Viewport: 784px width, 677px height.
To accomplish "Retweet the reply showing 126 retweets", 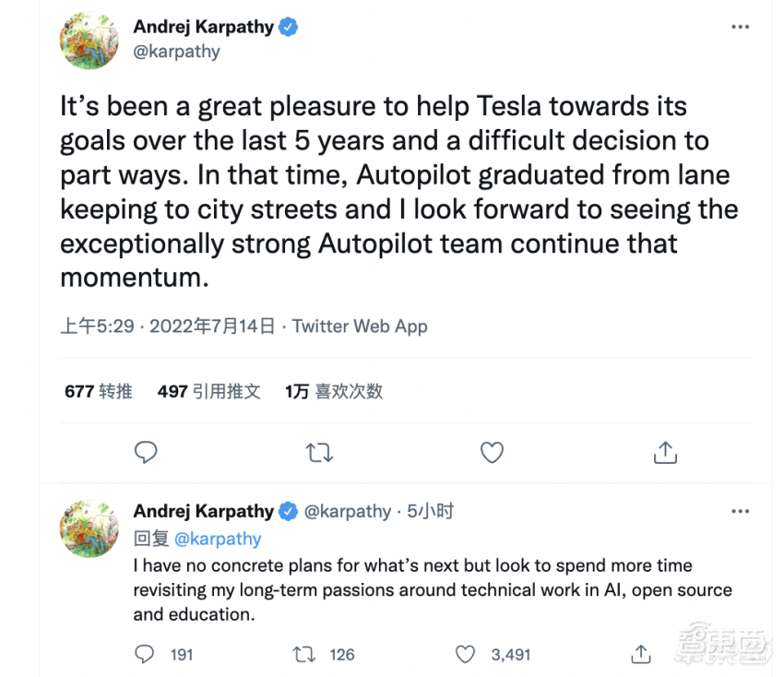I will point(304,654).
